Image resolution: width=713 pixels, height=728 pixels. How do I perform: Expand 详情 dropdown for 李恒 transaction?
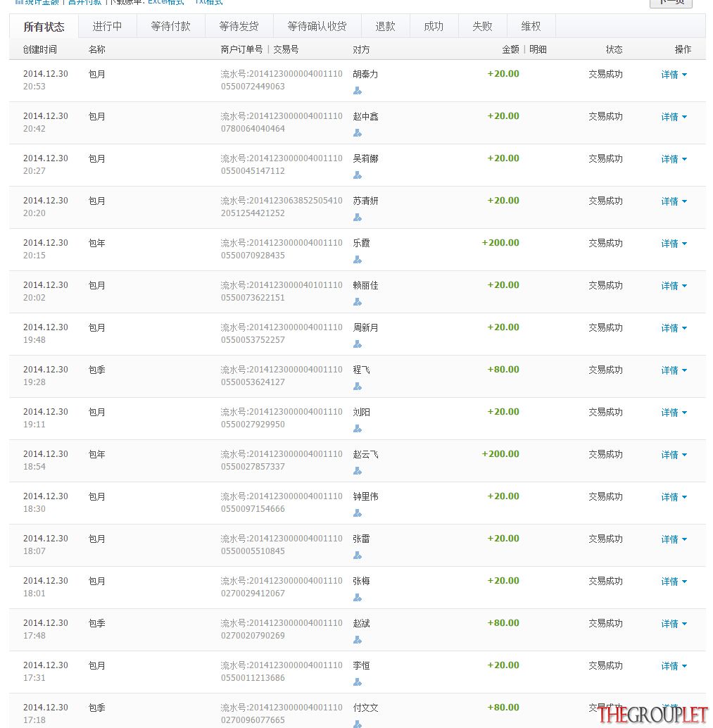point(674,666)
